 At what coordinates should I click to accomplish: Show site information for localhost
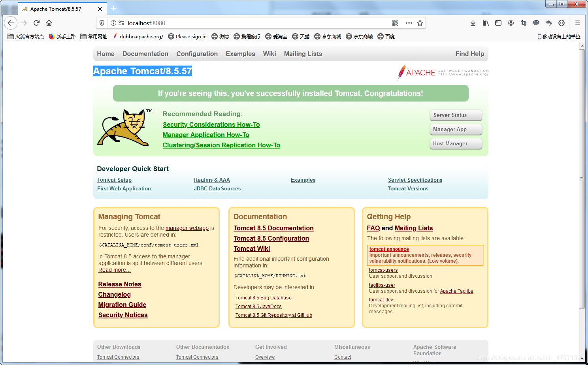pyautogui.click(x=113, y=23)
